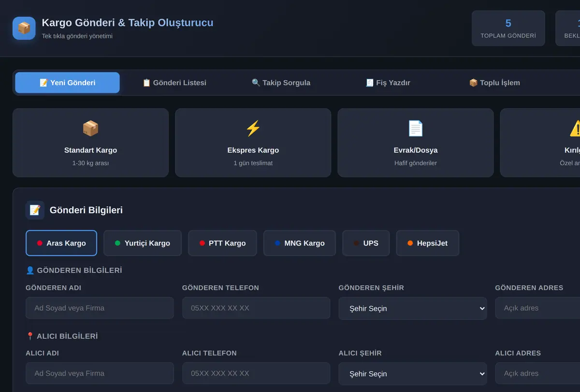Pick the Evrak/Dosya document icon card
This screenshot has width=580, height=392.
click(x=415, y=143)
